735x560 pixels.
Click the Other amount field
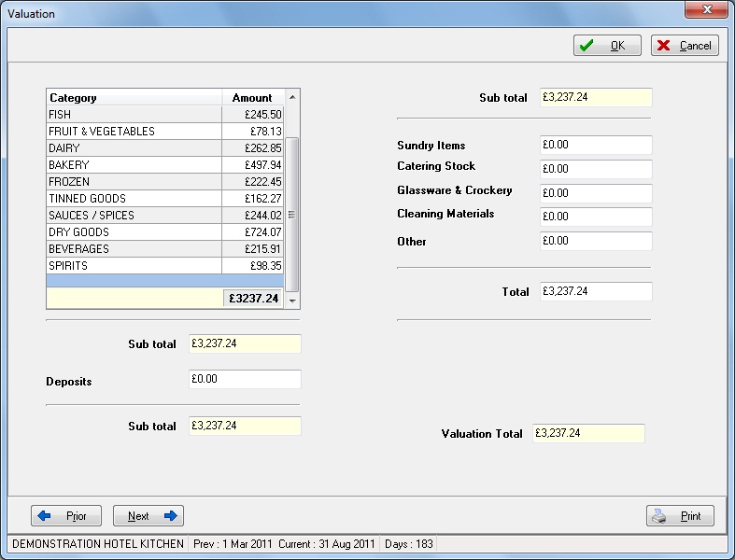click(596, 241)
